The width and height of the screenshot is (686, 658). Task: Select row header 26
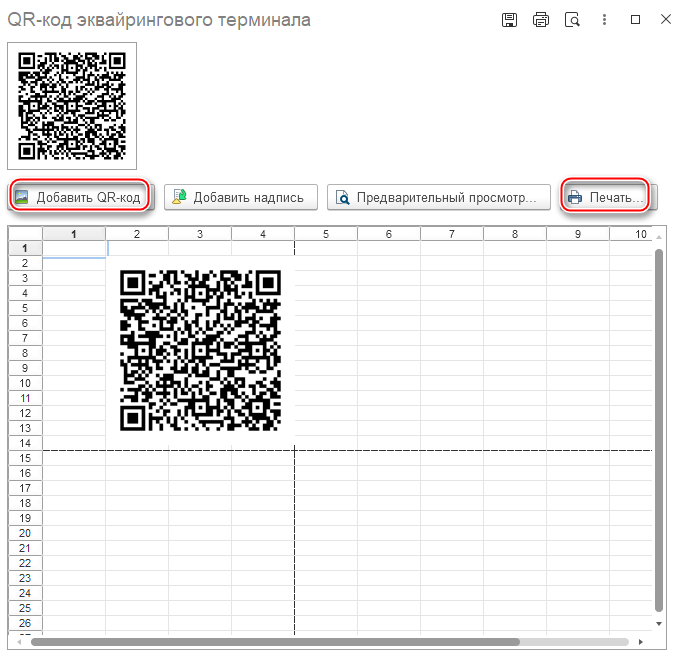pyautogui.click(x=25, y=623)
